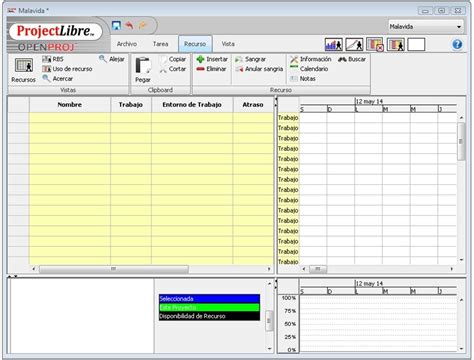Click the usage chart horizontal scrollbar thumb
Viewport: 474px width, 360px height.
click(x=318, y=269)
